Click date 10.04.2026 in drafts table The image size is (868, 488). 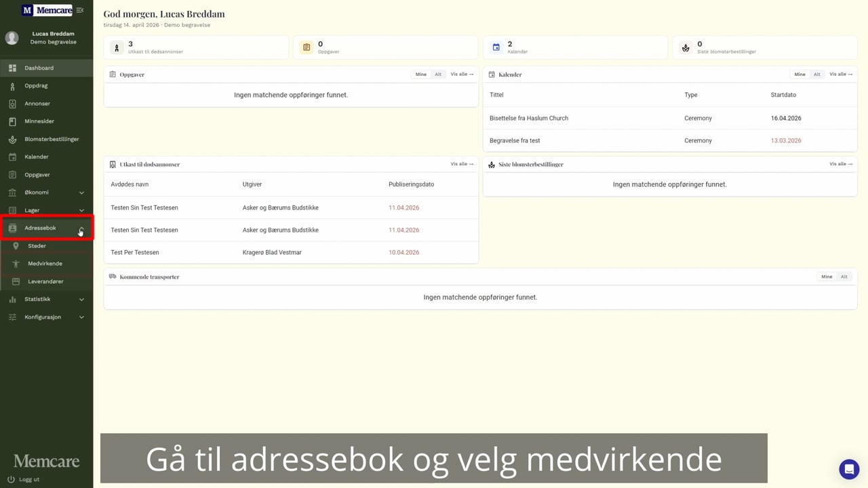(x=403, y=252)
